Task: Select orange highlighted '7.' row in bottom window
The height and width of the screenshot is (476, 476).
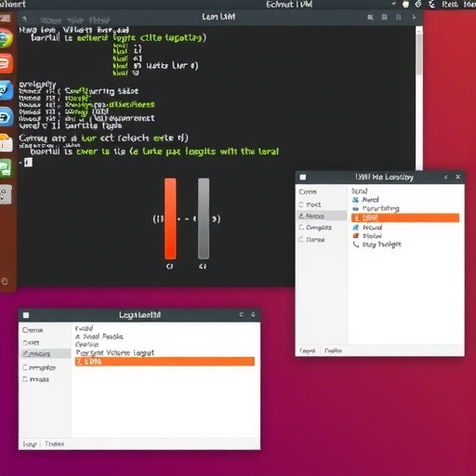Action: click(x=165, y=362)
